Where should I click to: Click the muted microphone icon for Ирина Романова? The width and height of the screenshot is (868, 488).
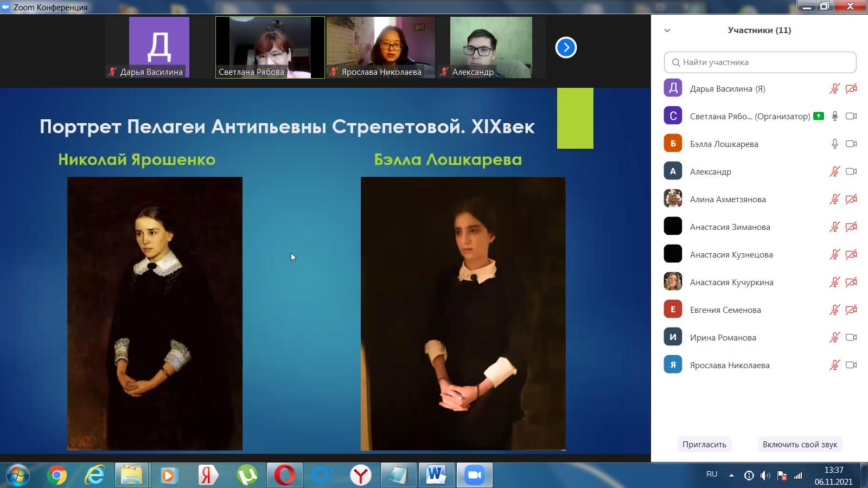[834, 337]
